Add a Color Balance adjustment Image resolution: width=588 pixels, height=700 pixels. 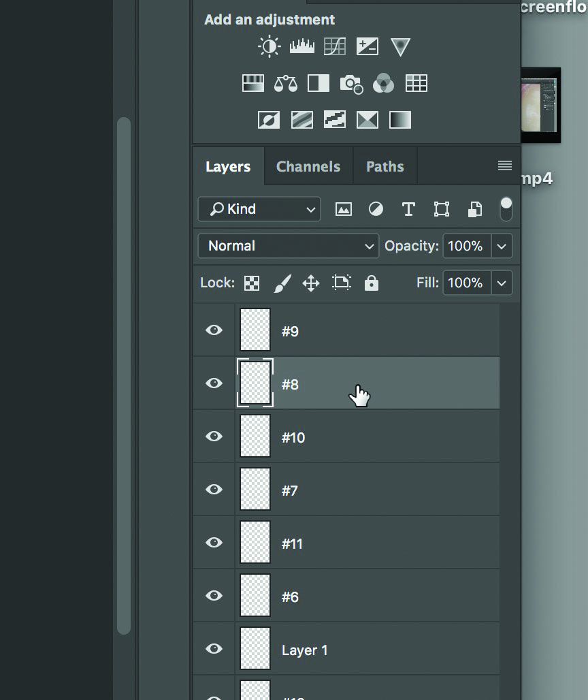point(286,84)
